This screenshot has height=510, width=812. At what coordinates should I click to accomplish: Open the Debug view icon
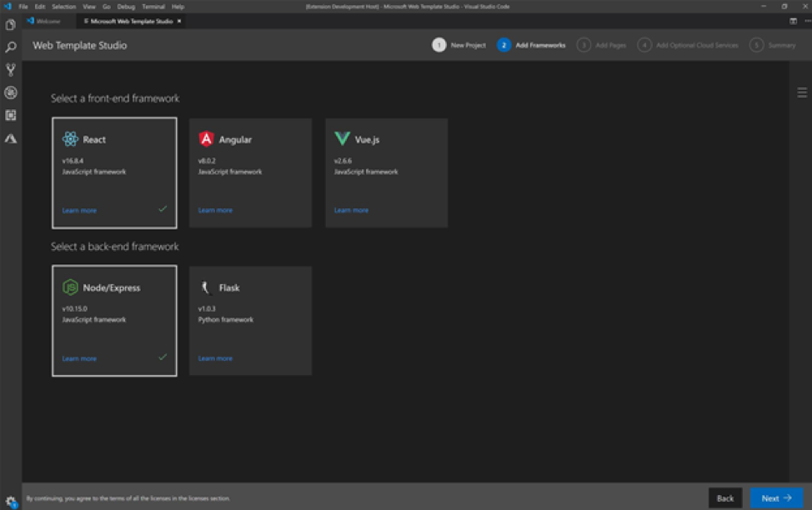pyautogui.click(x=11, y=92)
